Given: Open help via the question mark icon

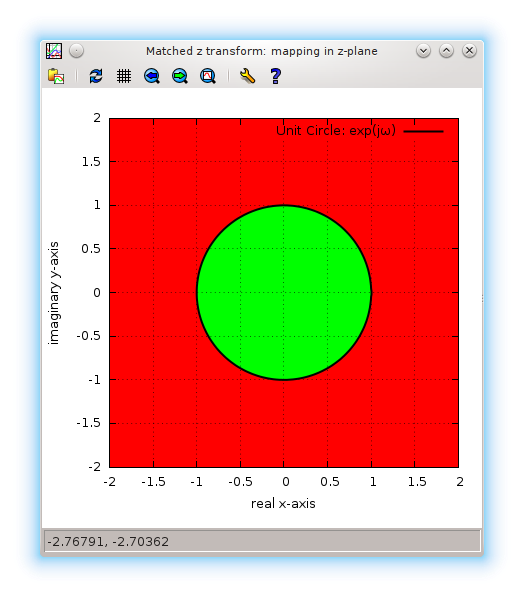Looking at the screenshot, I should click(276, 76).
